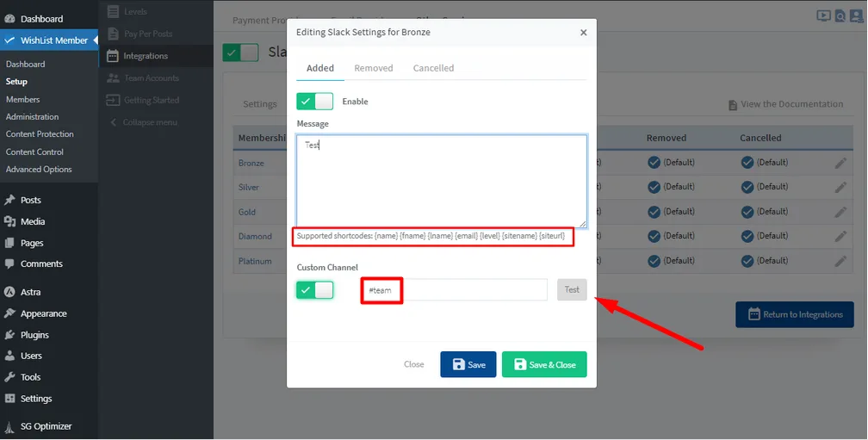This screenshot has width=868, height=440.
Task: Click the WishList Member checkmark icon
Action: (9, 40)
